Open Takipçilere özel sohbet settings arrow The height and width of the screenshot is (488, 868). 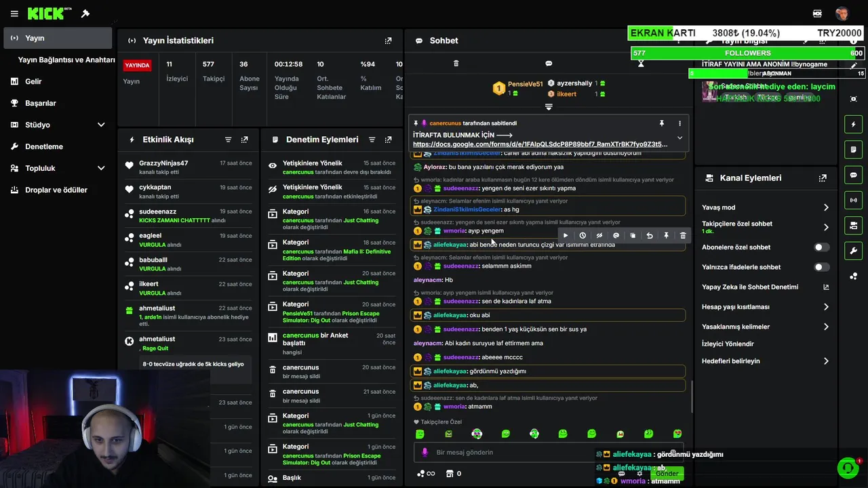[826, 227]
